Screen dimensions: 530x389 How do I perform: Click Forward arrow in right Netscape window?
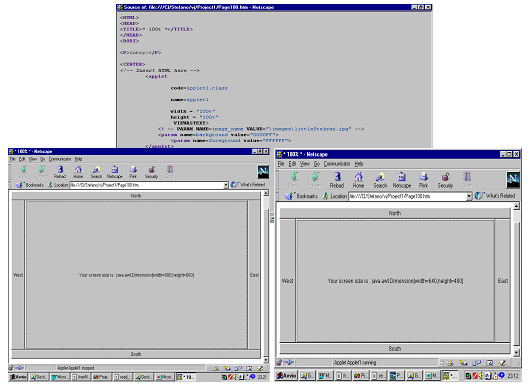315,180
